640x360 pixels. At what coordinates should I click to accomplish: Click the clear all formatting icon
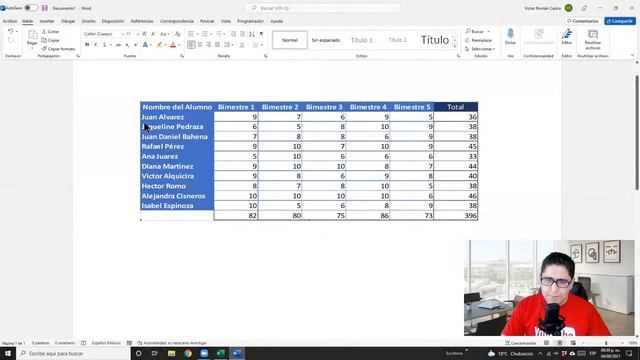pos(178,34)
